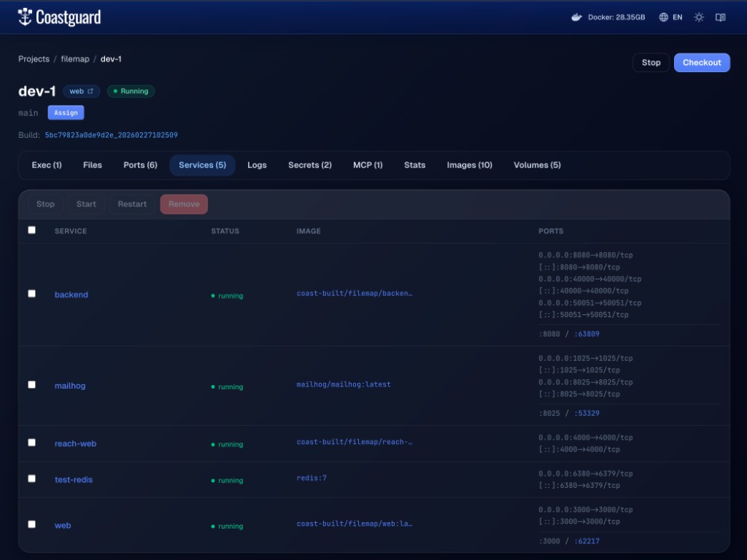Open the mailhog service link
This screenshot has width=747, height=560.
tap(70, 385)
